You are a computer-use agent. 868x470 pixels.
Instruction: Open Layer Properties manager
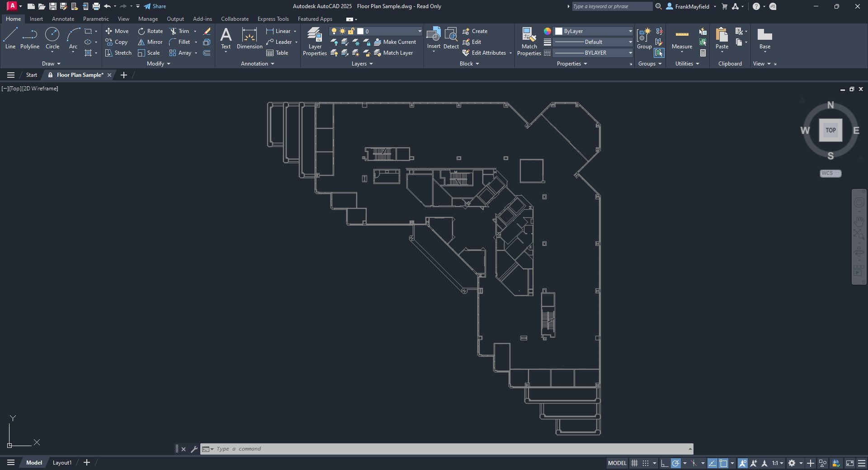tap(315, 41)
